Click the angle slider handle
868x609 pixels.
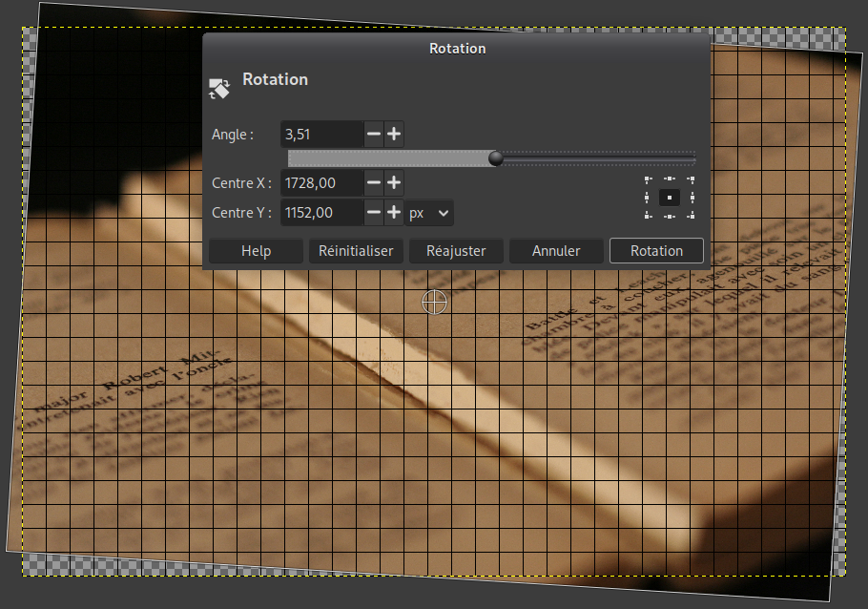point(496,158)
